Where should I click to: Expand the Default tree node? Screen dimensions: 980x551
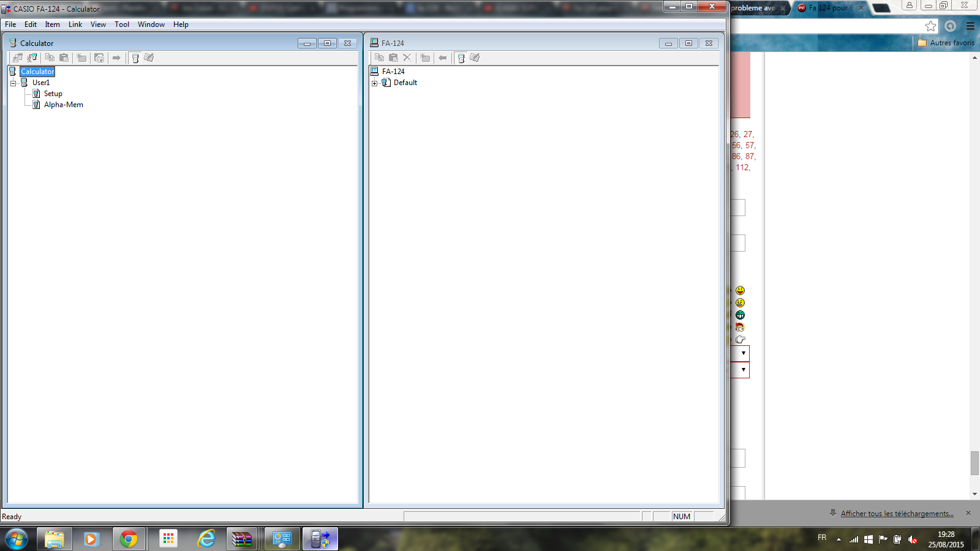point(374,83)
